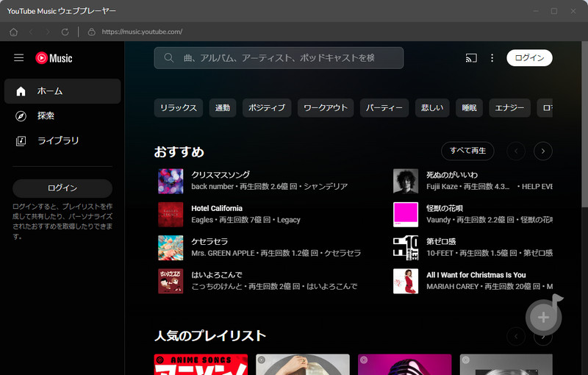The width and height of the screenshot is (588, 375).
Task: Open the Legacy album link
Action: click(289, 220)
